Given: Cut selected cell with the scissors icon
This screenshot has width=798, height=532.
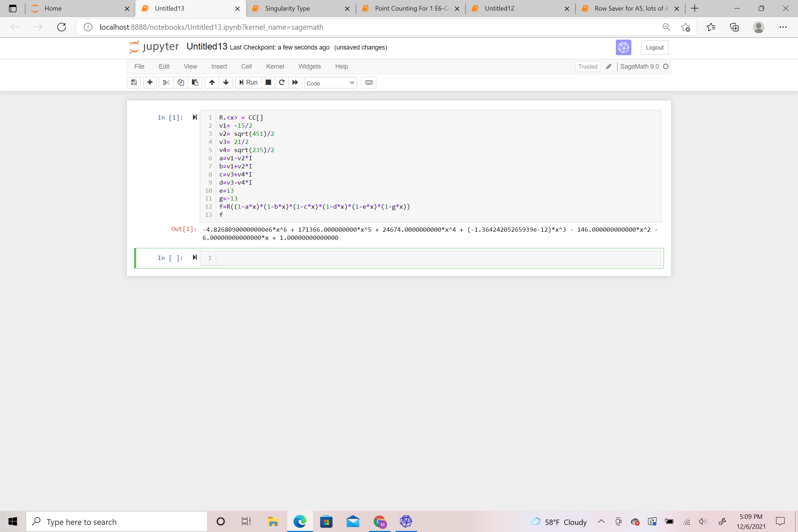Looking at the screenshot, I should coord(166,82).
